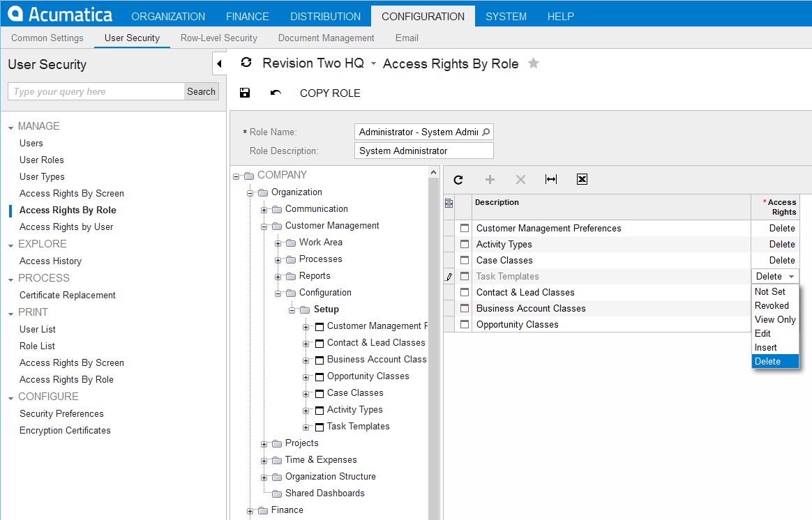The height and width of the screenshot is (520, 812).
Task: Collapse the User Security navigation pane arrow
Action: click(x=220, y=63)
